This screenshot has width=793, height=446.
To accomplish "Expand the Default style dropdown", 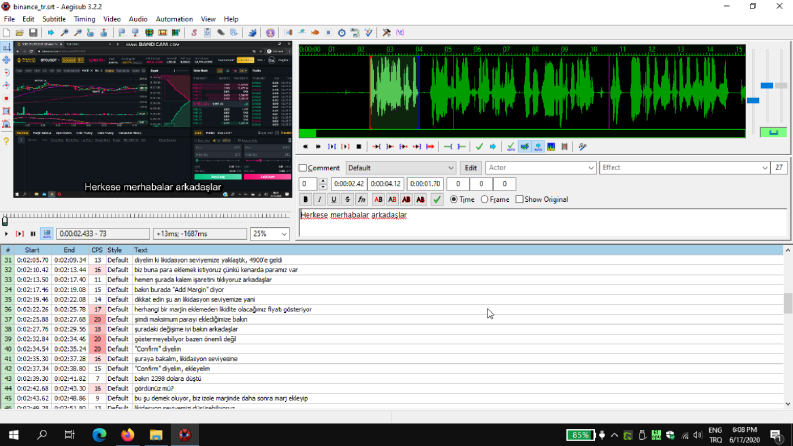I will (x=401, y=168).
